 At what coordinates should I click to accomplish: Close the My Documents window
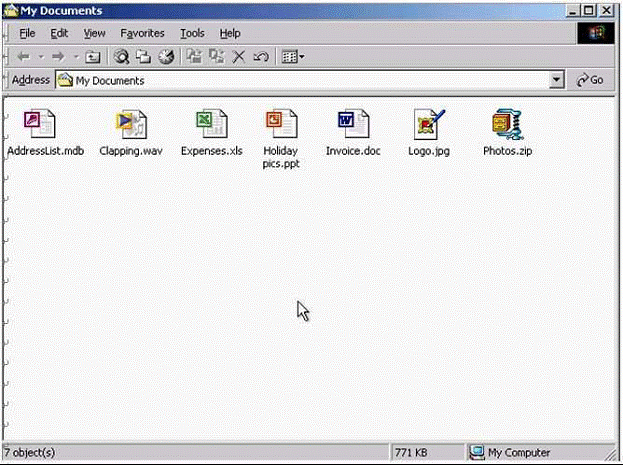click(x=606, y=10)
